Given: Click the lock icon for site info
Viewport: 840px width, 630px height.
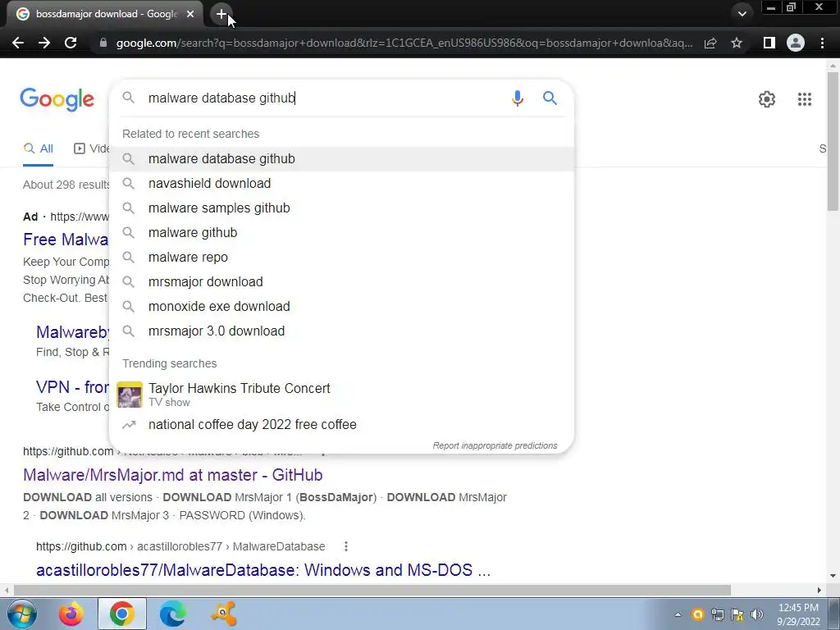Looking at the screenshot, I should pyautogui.click(x=103, y=43).
